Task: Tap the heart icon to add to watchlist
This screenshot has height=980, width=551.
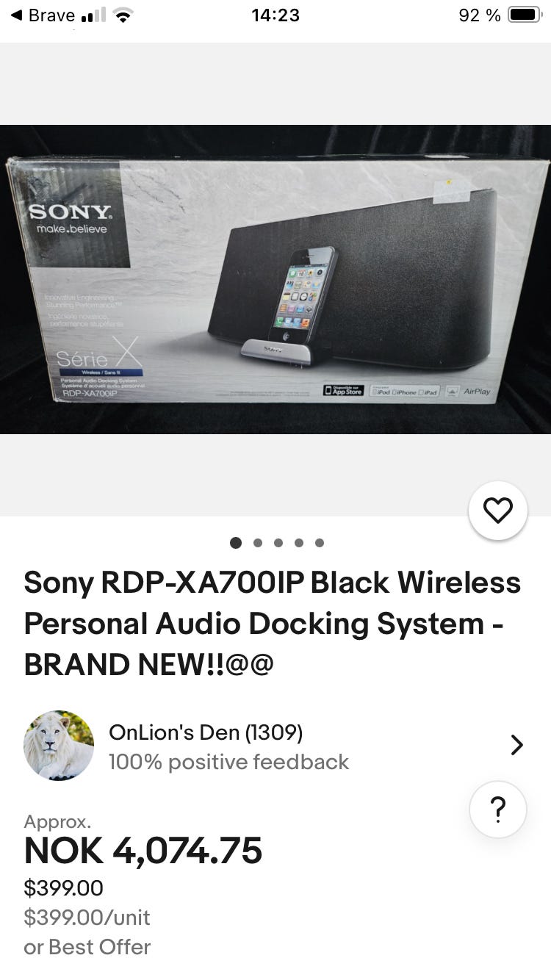Action: pos(498,511)
